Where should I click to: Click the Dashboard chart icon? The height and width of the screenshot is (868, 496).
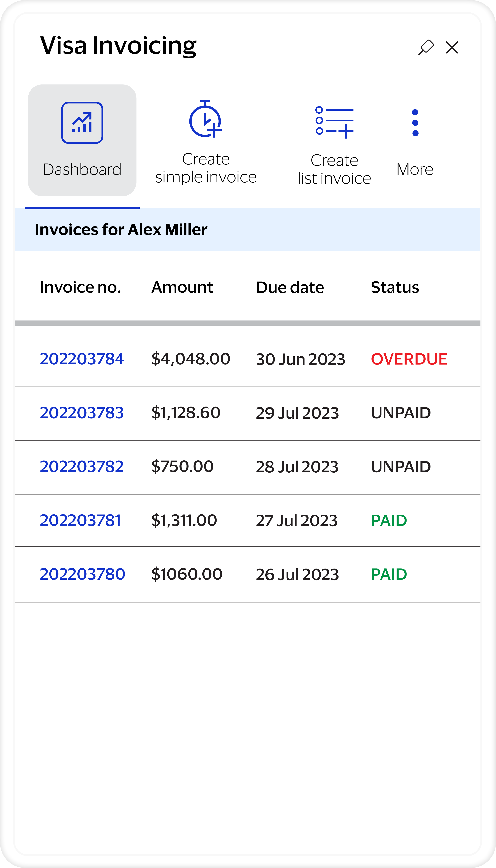(82, 123)
